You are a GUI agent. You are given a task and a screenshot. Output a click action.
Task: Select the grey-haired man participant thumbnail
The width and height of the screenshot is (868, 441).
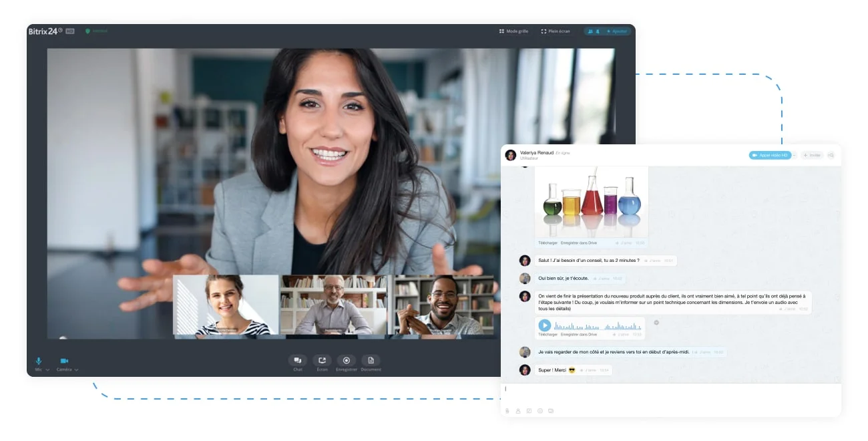333,305
